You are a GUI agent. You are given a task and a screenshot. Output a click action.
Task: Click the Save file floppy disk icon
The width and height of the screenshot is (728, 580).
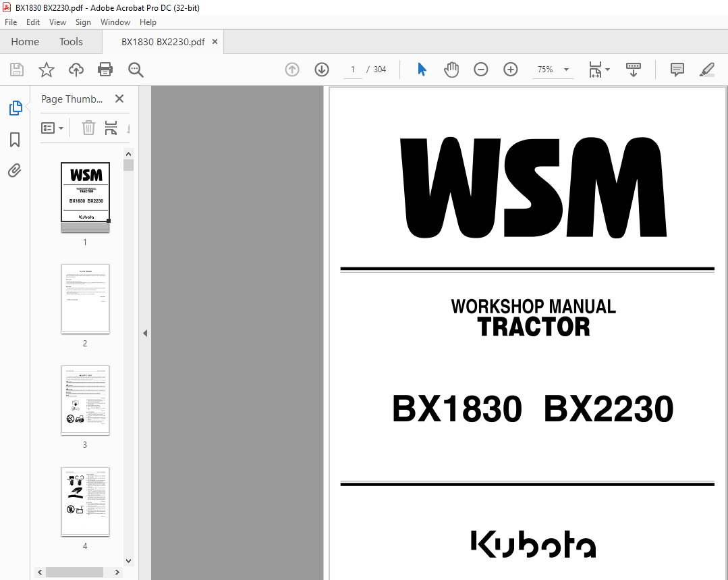(17, 70)
